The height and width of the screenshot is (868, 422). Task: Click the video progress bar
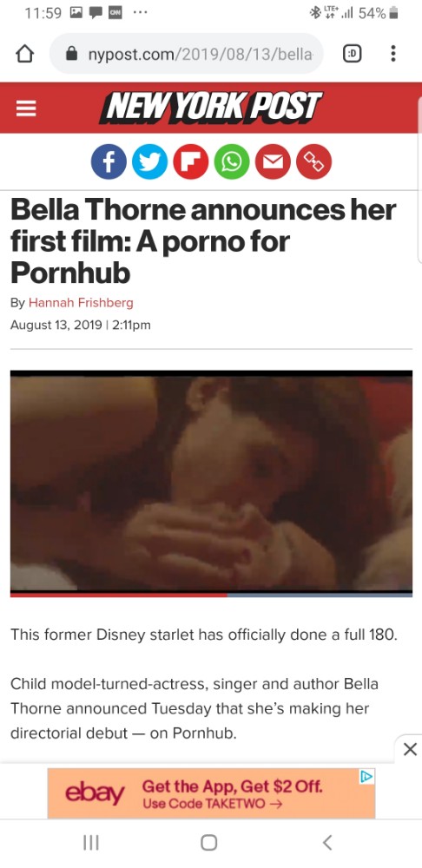tap(211, 595)
